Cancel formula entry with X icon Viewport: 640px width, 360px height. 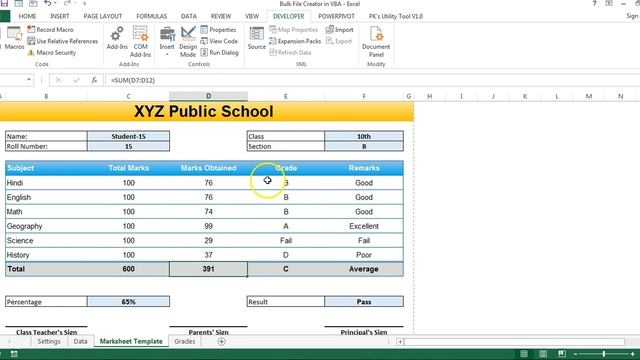point(58,80)
